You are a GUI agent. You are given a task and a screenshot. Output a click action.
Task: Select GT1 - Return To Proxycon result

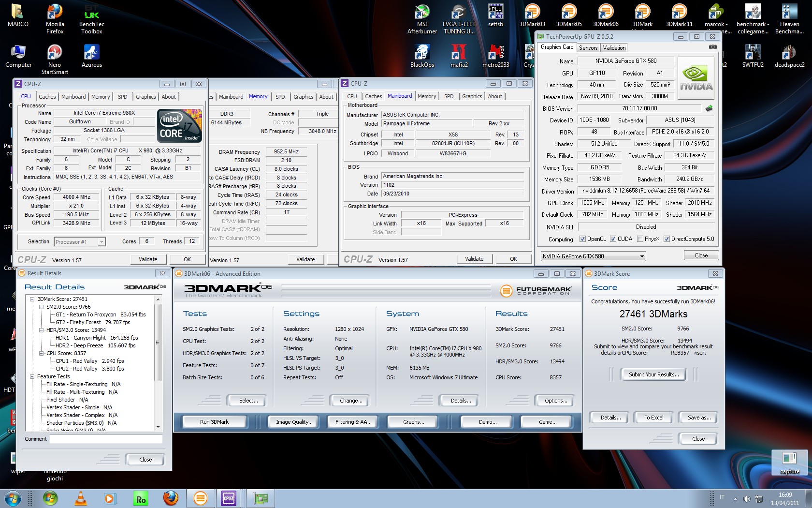tap(101, 314)
